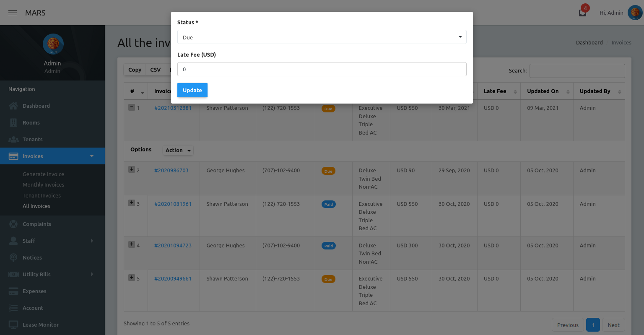Click the Complaints life-ring icon
The width and height of the screenshot is (644, 335).
(13, 224)
